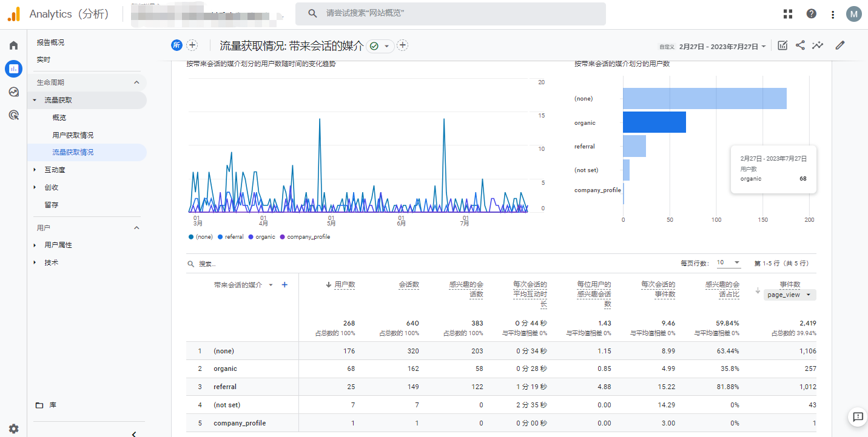Image resolution: width=868 pixels, height=437 pixels.
Task: Open the Google apps grid icon
Action: [788, 14]
